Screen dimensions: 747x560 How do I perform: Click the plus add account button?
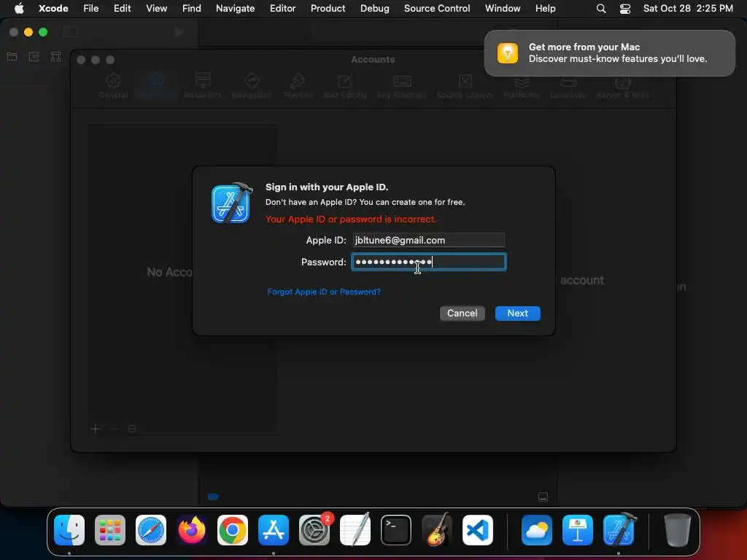click(x=96, y=429)
